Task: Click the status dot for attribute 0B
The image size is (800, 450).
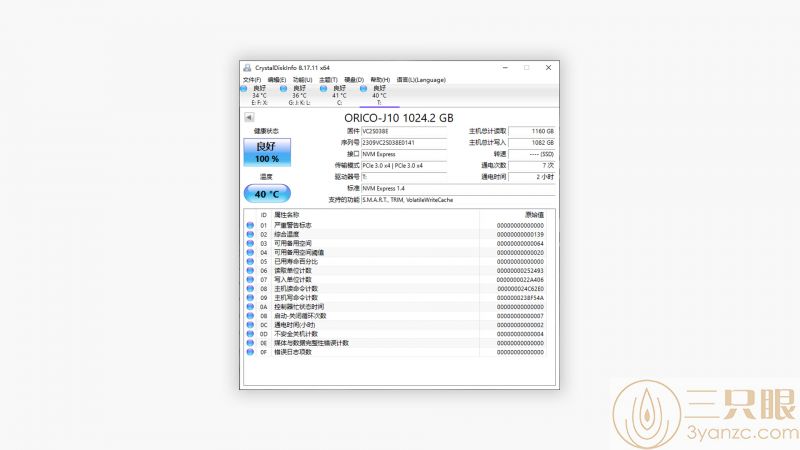Action: 250,316
